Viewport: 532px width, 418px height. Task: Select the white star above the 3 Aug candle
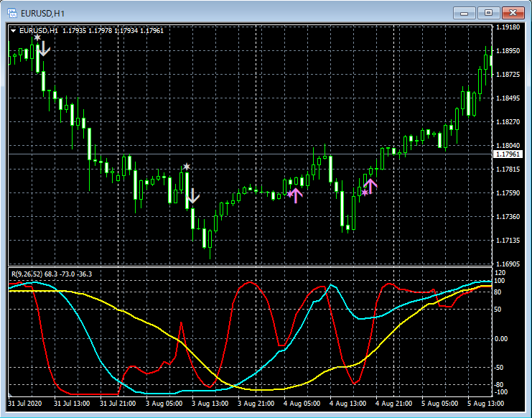point(187,167)
